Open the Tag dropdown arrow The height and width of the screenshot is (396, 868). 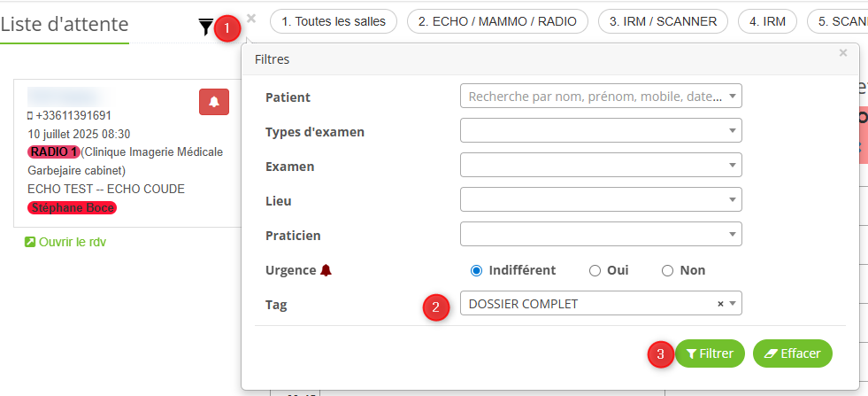pos(733,304)
